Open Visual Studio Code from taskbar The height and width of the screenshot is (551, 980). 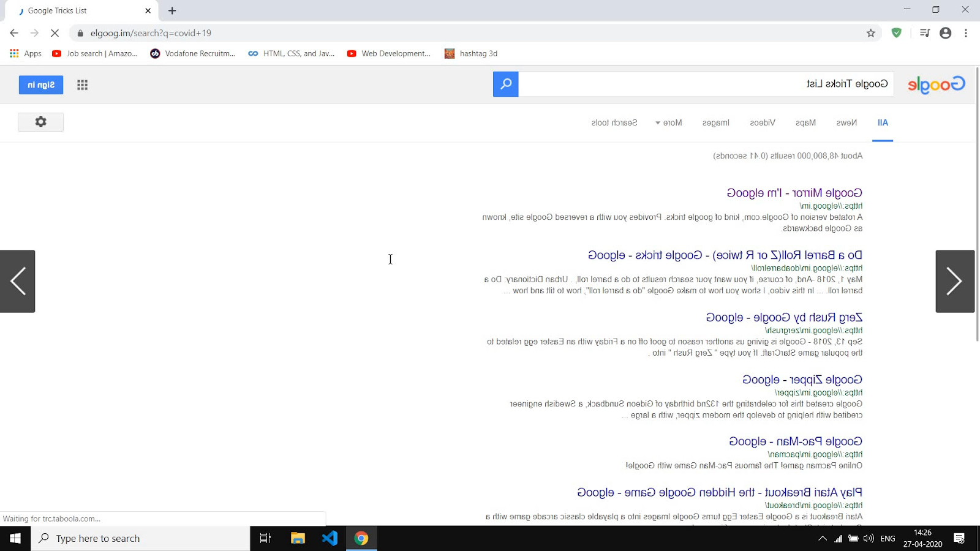pos(330,538)
